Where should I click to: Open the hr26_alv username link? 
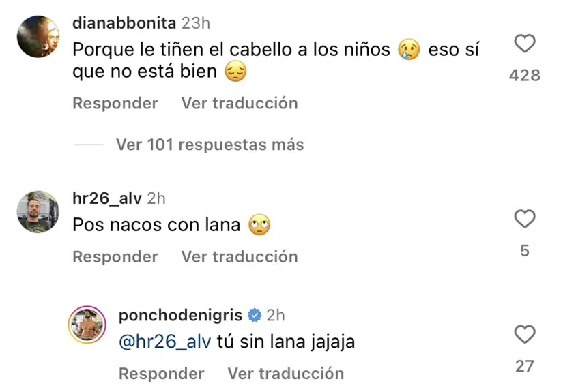coord(107,198)
